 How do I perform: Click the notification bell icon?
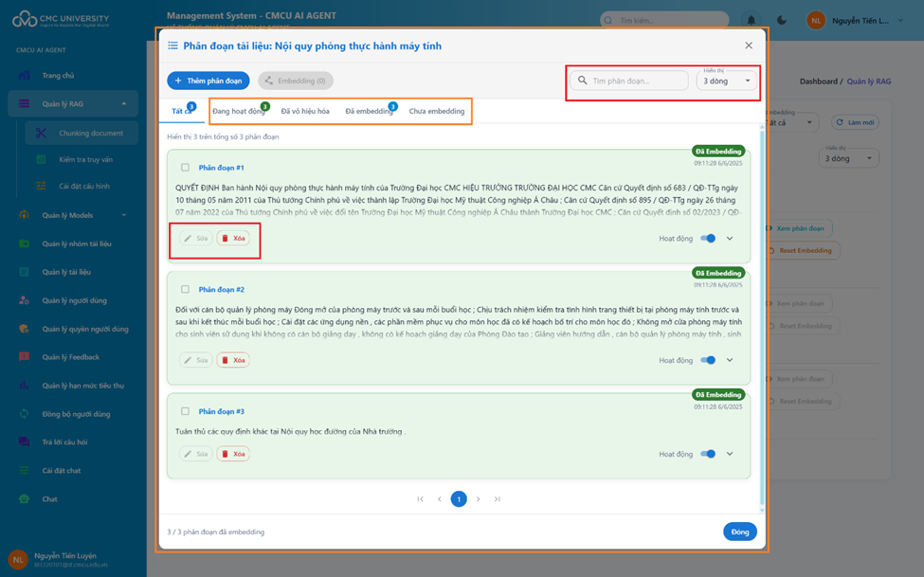click(752, 20)
